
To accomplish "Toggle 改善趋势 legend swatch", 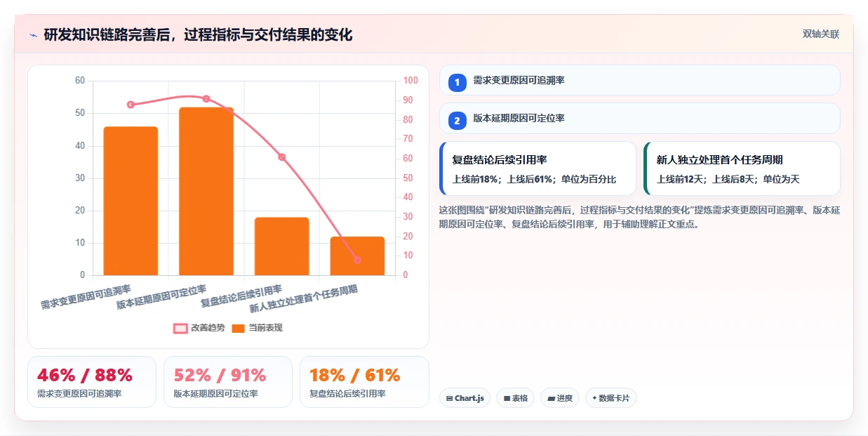I will (180, 328).
